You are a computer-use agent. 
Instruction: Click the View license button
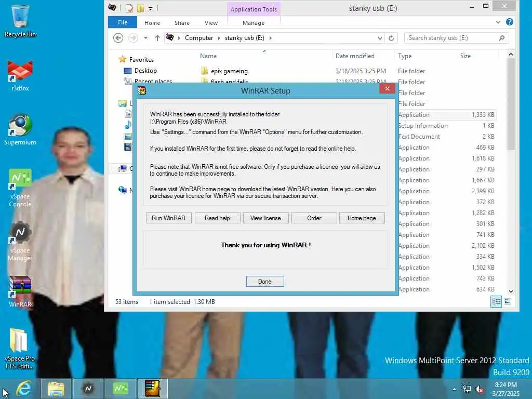tap(265, 218)
